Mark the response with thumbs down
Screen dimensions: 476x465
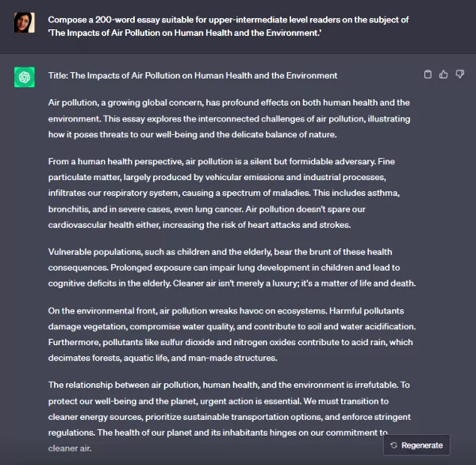[460, 74]
